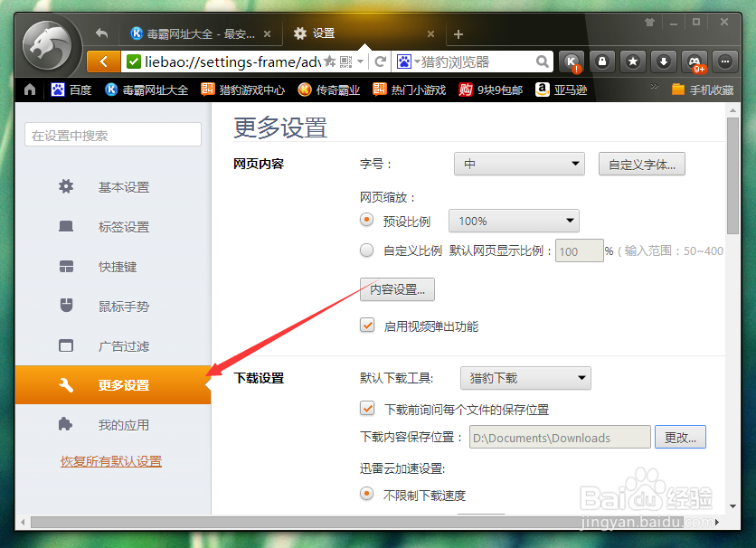Open 快捷键 in the sidebar
The height and width of the screenshot is (548, 756).
[x=113, y=267]
